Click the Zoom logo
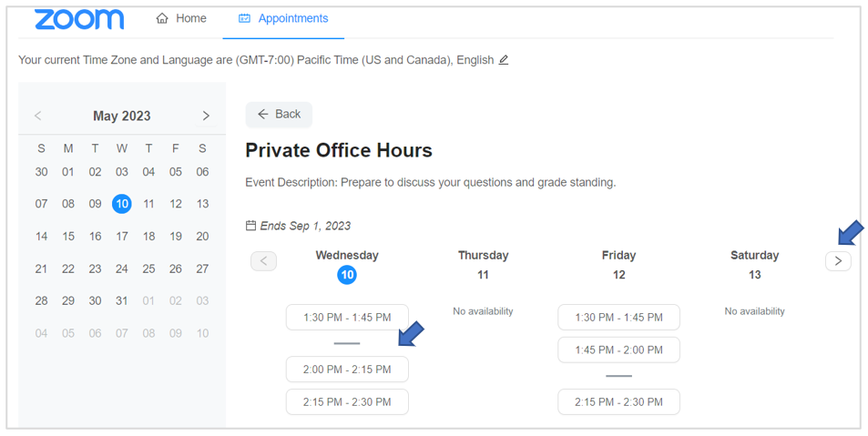The height and width of the screenshot is (436, 868). (x=79, y=19)
